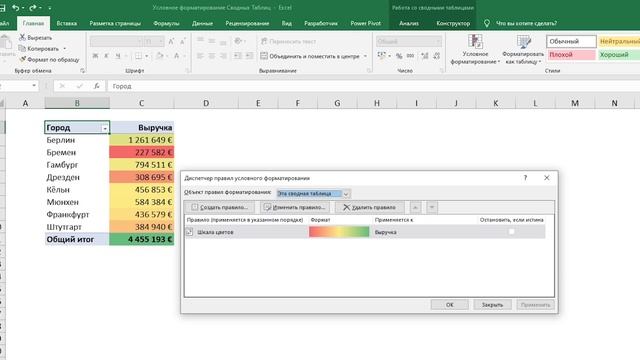Toggle underline (Ч) in the font group

pyautogui.click(x=118, y=56)
